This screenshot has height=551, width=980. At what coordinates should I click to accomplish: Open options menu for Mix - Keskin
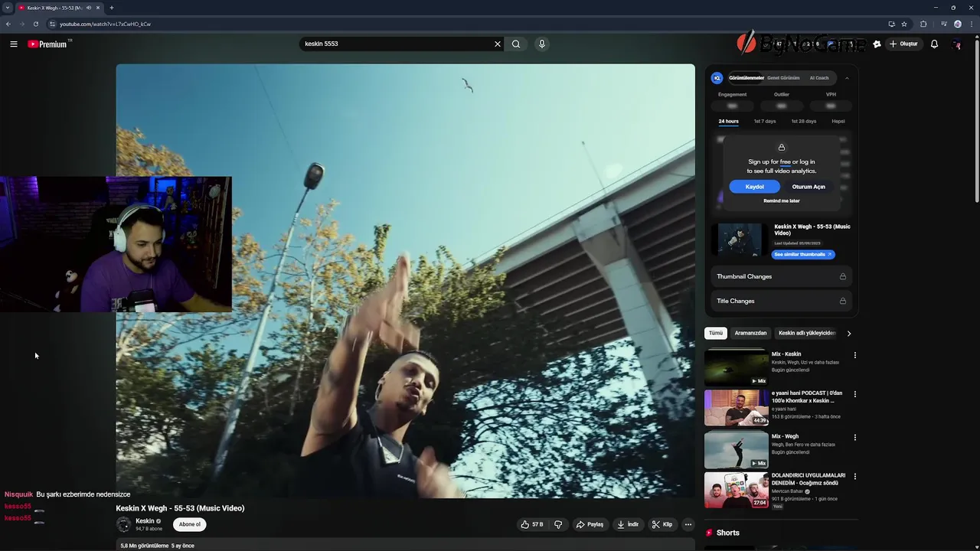point(854,355)
